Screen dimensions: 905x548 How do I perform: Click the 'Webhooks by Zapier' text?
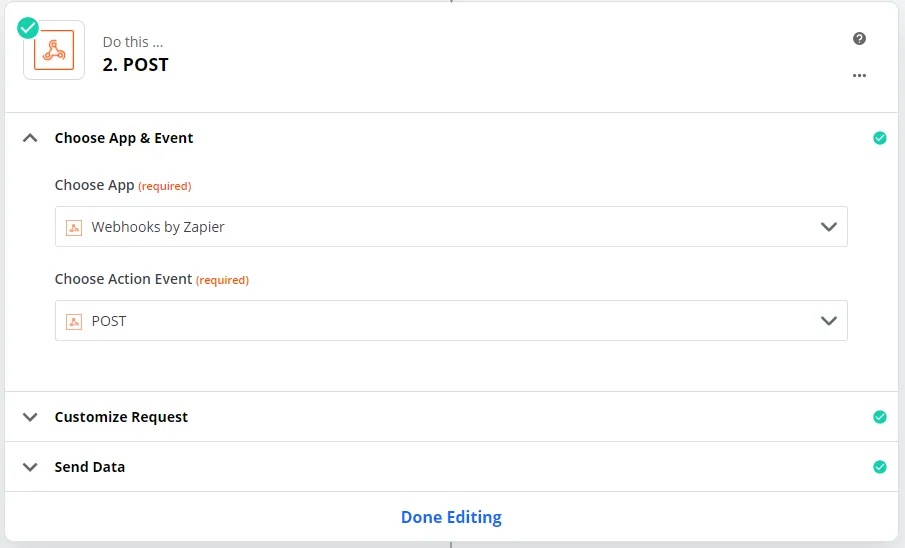click(158, 227)
